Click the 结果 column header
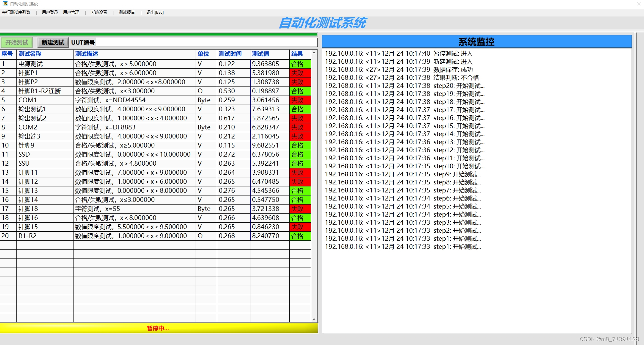 pos(300,54)
